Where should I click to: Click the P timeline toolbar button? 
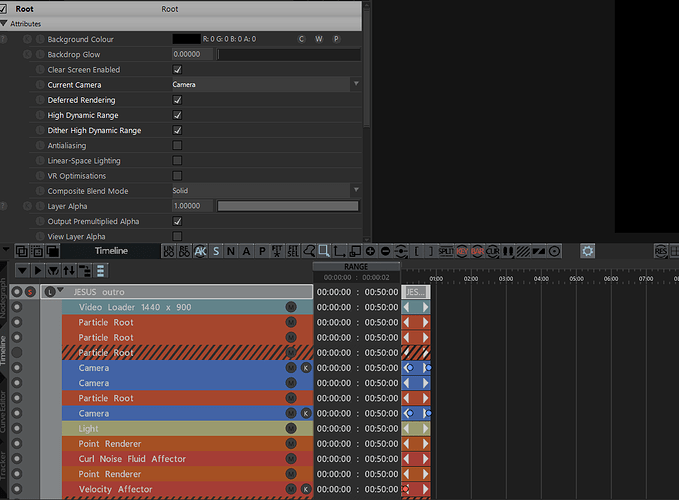[x=262, y=251]
